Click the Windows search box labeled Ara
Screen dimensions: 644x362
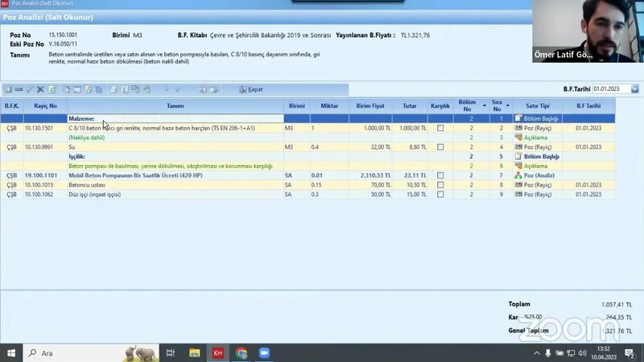point(91,353)
